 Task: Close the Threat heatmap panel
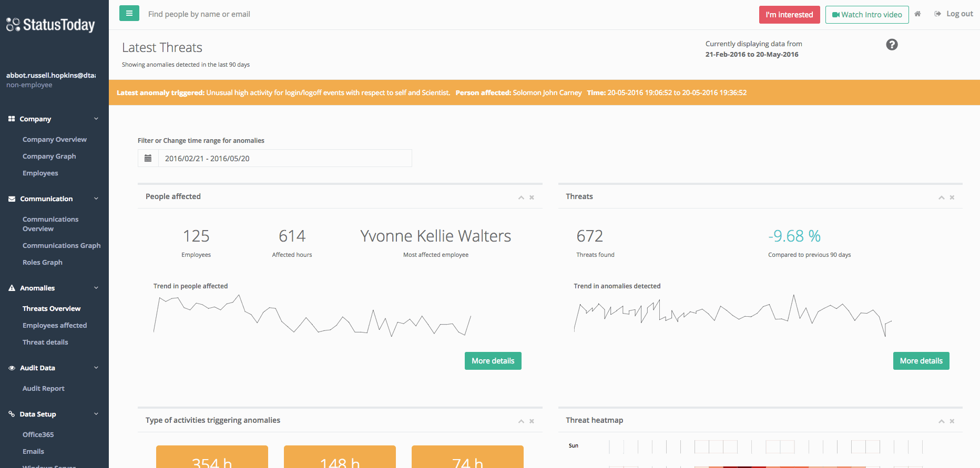click(x=952, y=421)
